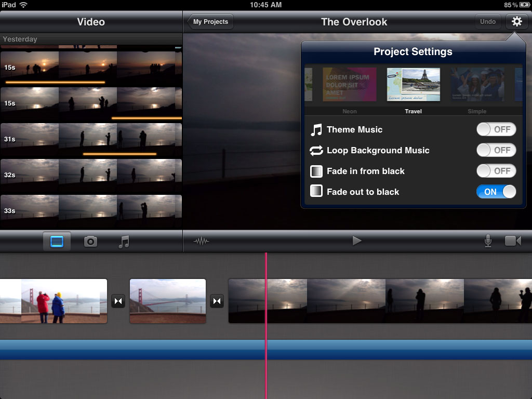The height and width of the screenshot is (399, 532).
Task: Switch to the photos camera icon
Action: pyautogui.click(x=90, y=242)
